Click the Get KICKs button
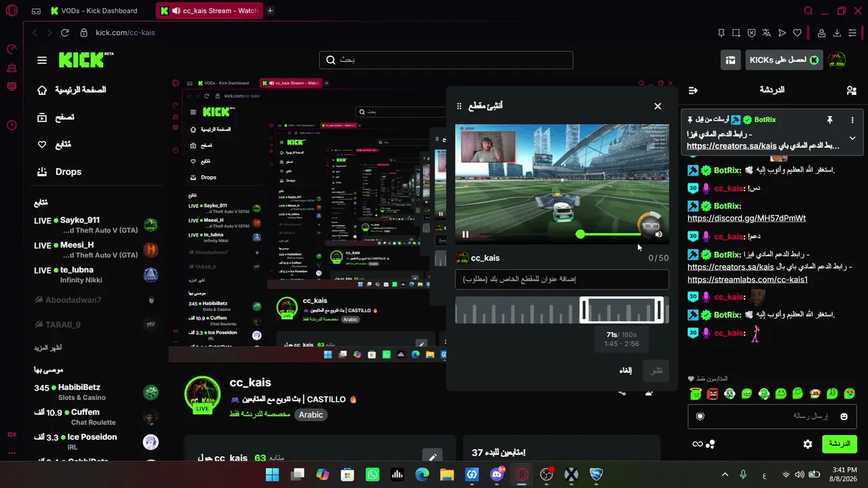868x488 pixels. point(785,60)
